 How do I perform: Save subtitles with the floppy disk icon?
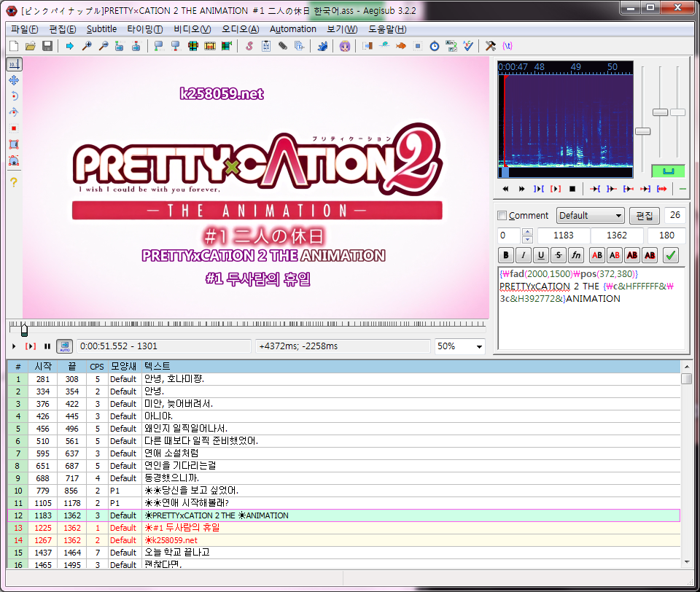point(47,46)
